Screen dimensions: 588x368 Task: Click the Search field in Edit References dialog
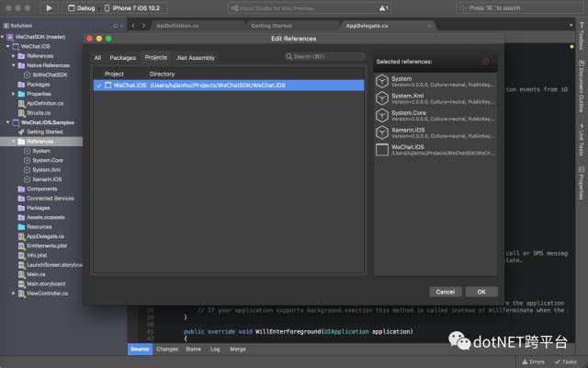point(324,57)
